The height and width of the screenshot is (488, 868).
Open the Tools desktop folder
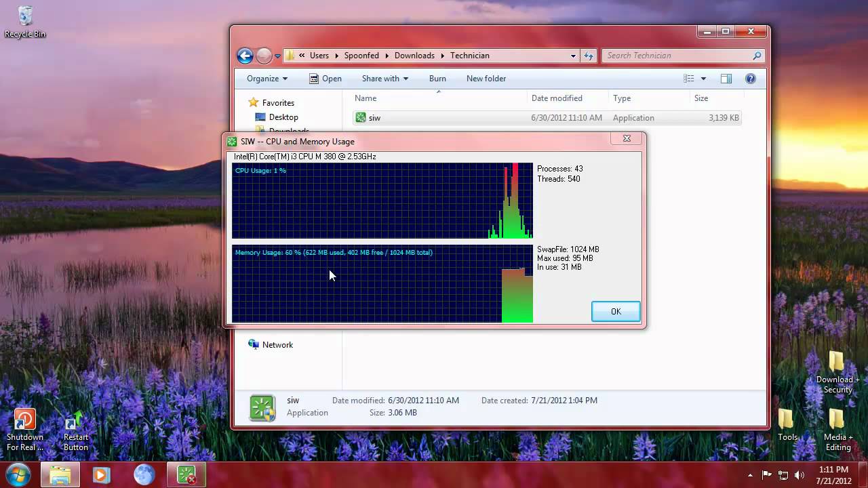787,426
